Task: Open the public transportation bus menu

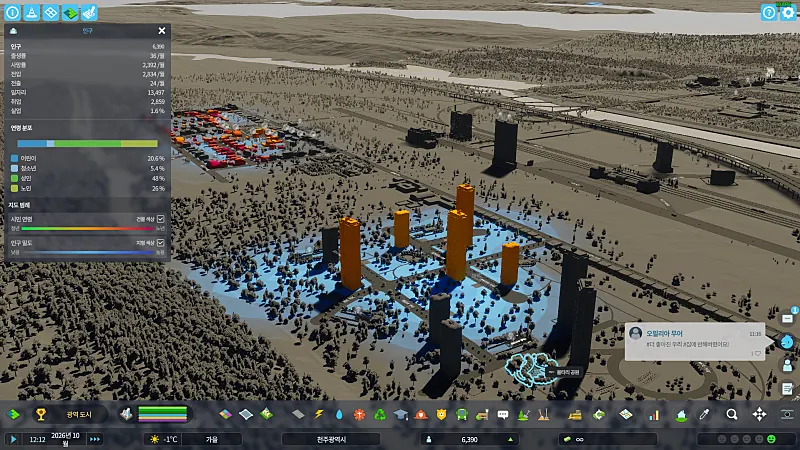Action: 462,414
